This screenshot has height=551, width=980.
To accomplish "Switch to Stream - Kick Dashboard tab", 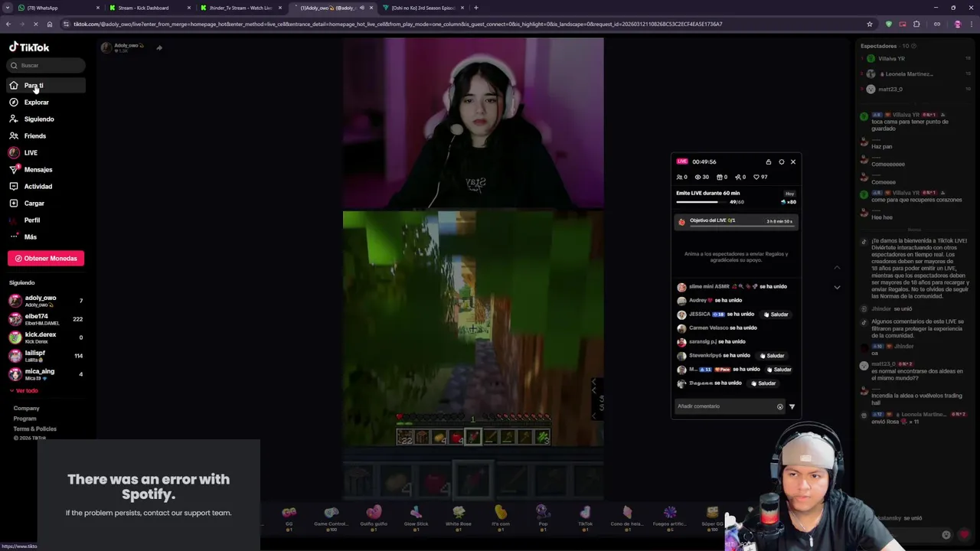I will tap(149, 8).
